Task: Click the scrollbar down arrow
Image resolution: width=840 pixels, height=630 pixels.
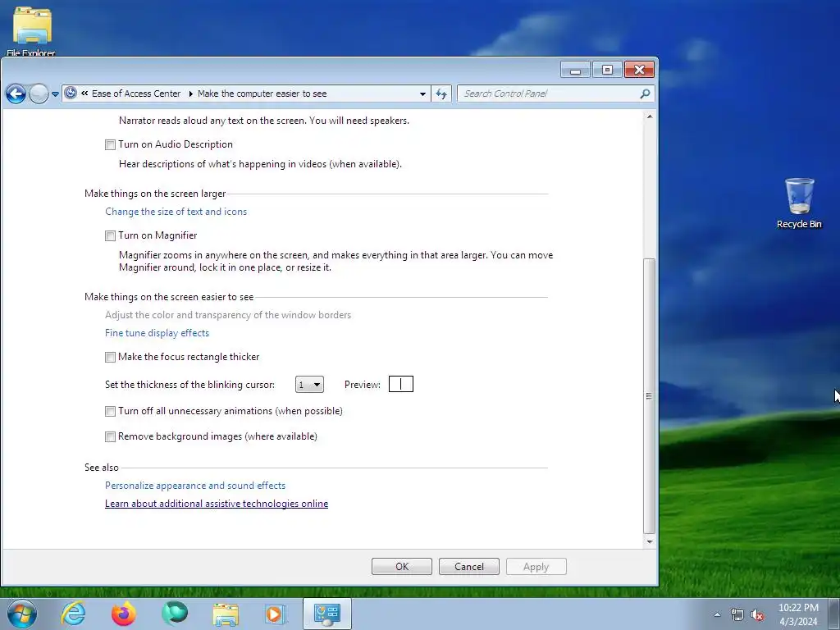Action: coord(650,541)
